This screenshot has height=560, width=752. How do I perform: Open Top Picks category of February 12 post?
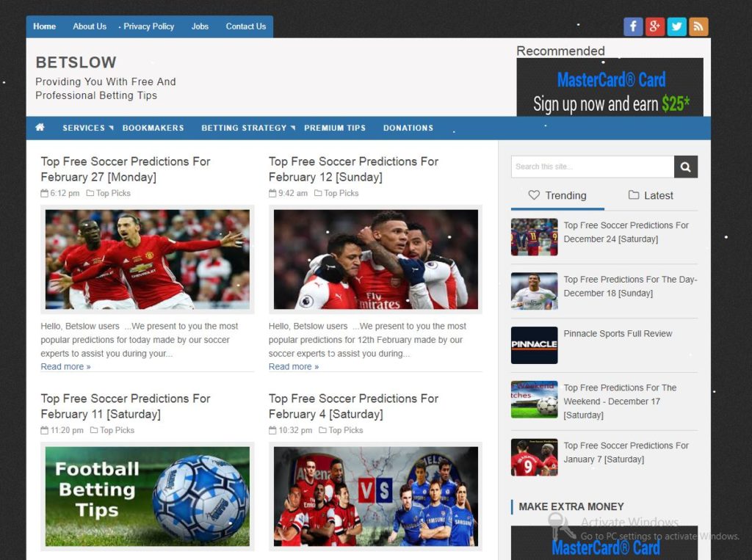click(x=341, y=193)
